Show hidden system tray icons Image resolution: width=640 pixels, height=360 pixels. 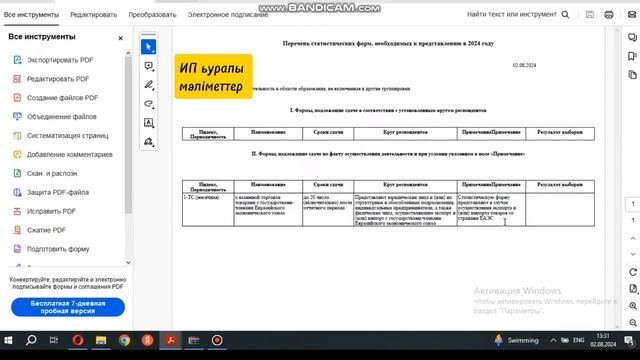pos(553,340)
